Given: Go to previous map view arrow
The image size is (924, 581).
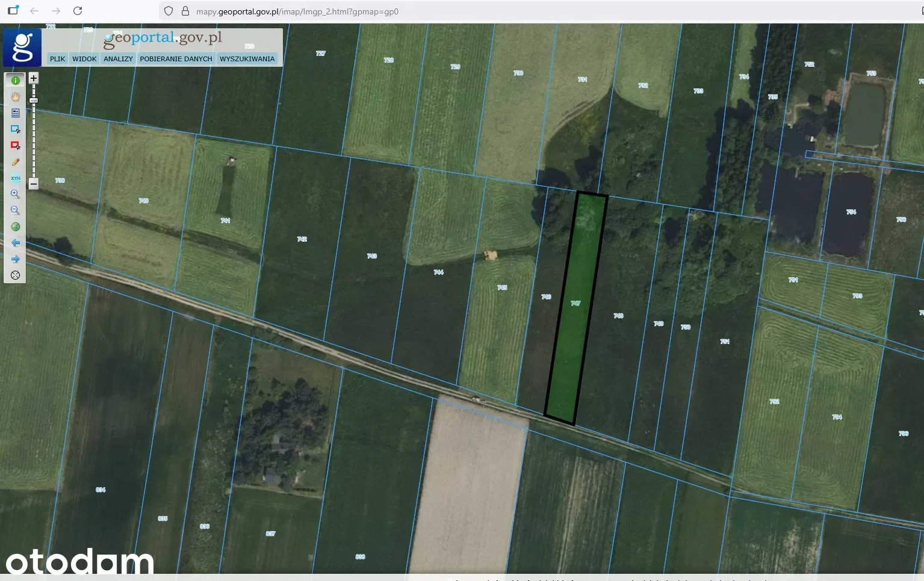Looking at the screenshot, I should point(16,243).
